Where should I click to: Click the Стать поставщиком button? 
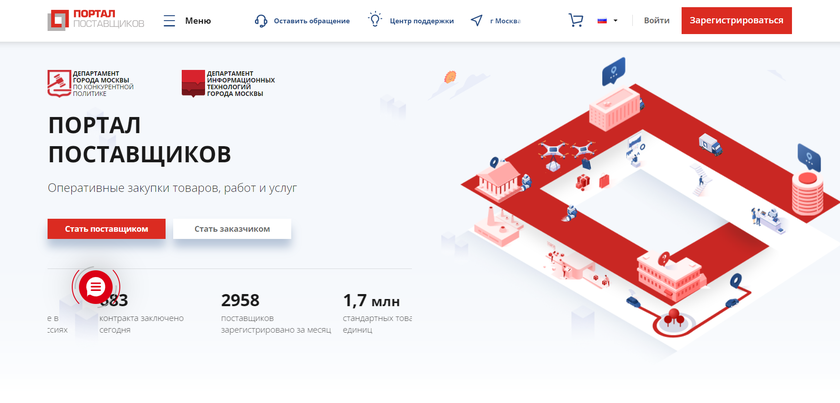click(106, 229)
